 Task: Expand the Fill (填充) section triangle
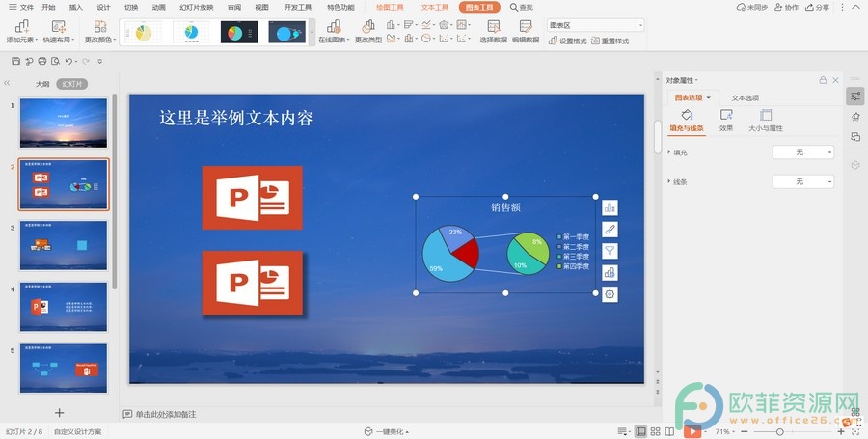[669, 151]
